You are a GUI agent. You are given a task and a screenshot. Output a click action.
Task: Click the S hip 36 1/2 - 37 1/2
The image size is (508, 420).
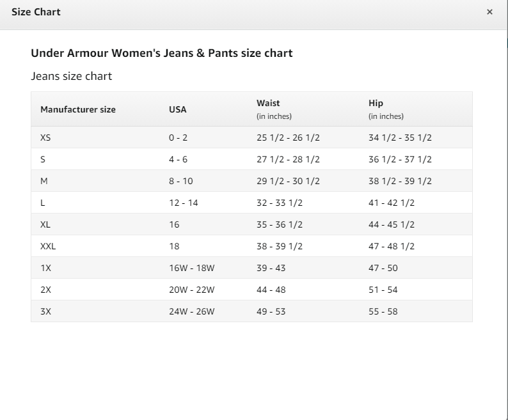[x=400, y=159]
